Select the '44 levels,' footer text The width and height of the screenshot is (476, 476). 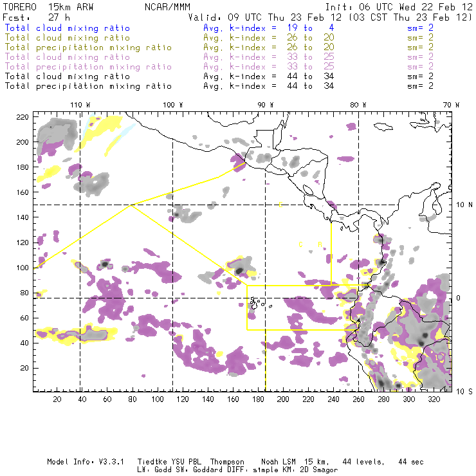click(363, 462)
